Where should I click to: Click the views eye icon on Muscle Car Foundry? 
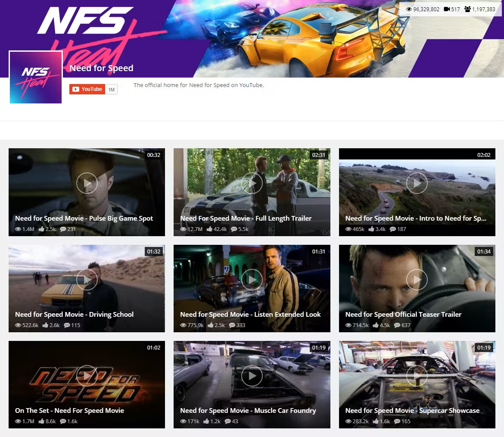coord(183,421)
